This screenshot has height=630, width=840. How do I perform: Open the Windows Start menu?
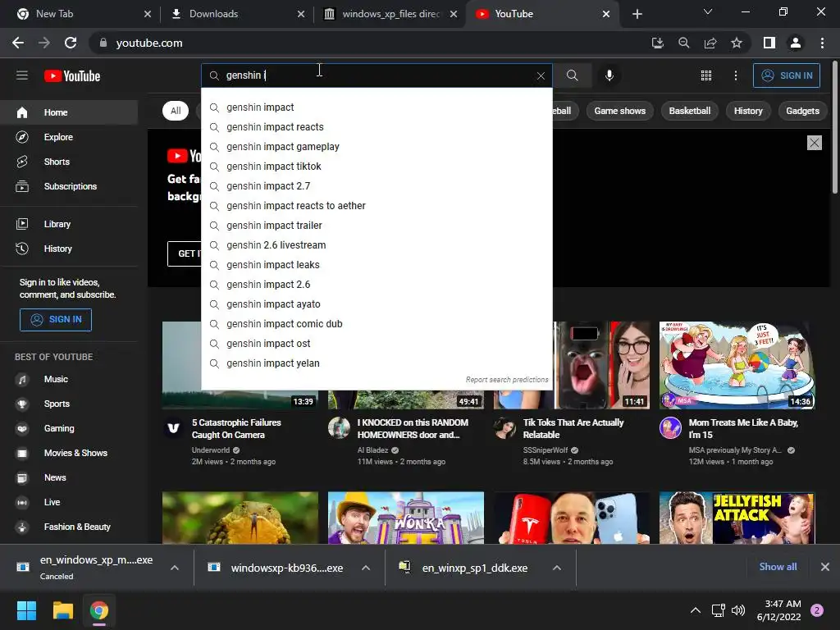point(26,610)
